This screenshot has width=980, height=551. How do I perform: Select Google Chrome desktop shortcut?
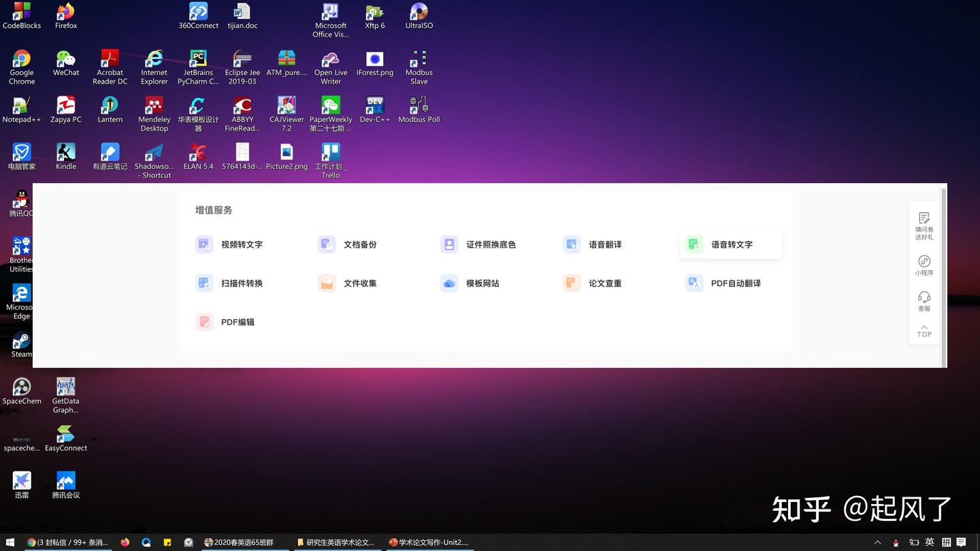click(22, 67)
